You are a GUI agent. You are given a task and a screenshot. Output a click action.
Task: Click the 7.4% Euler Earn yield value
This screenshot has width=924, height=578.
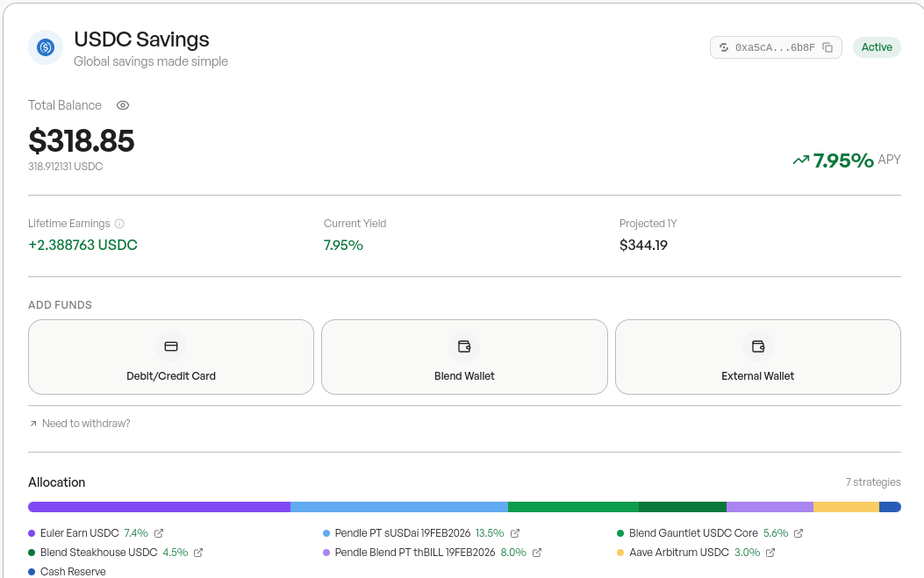pos(136,533)
